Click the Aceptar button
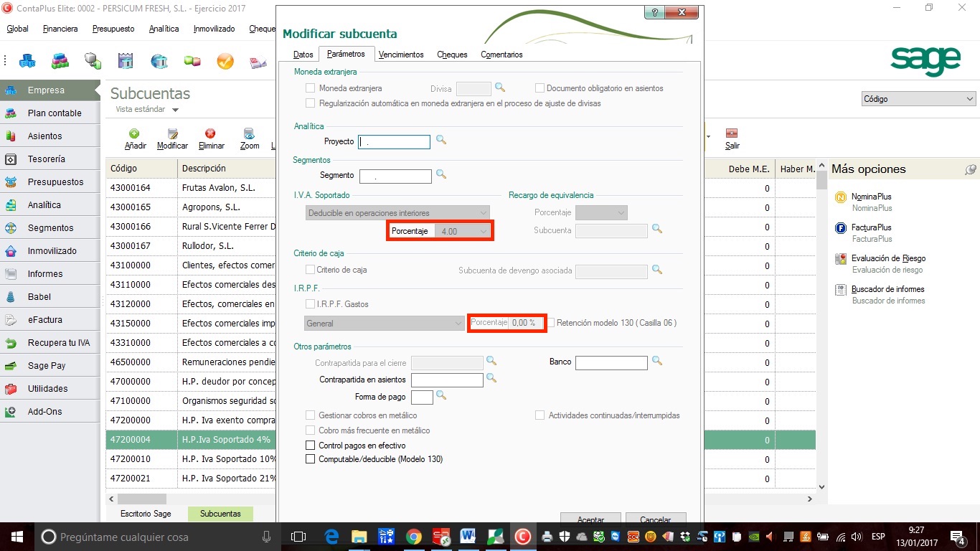 tap(590, 519)
